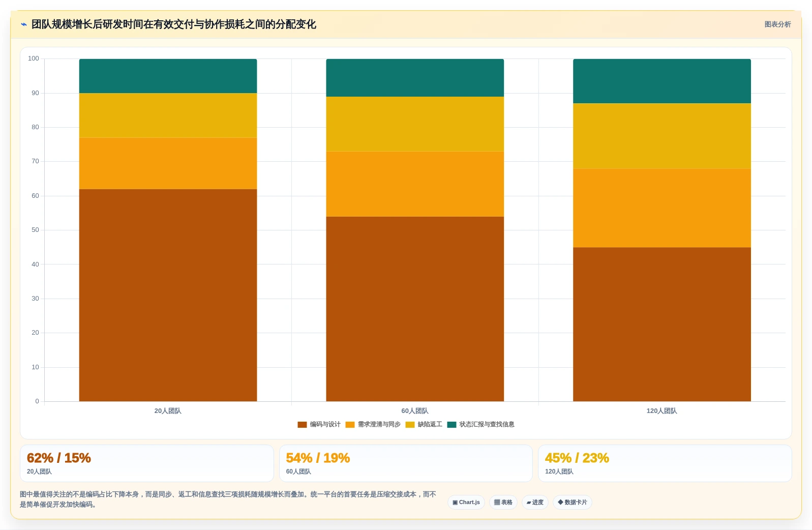Viewport: 812px width, 530px height.
Task: Hide the 缺陷返工 series via legend
Action: [x=424, y=425]
